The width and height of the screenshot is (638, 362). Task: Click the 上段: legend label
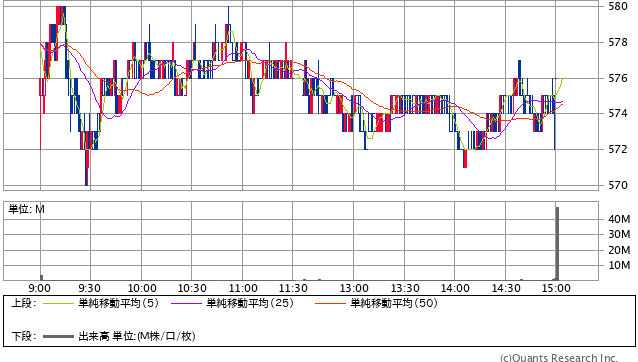pyautogui.click(x=24, y=303)
